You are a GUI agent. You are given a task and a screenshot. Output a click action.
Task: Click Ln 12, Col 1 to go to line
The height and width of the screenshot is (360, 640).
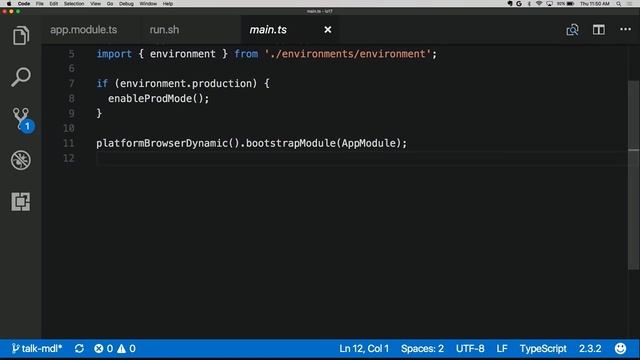tap(364, 349)
